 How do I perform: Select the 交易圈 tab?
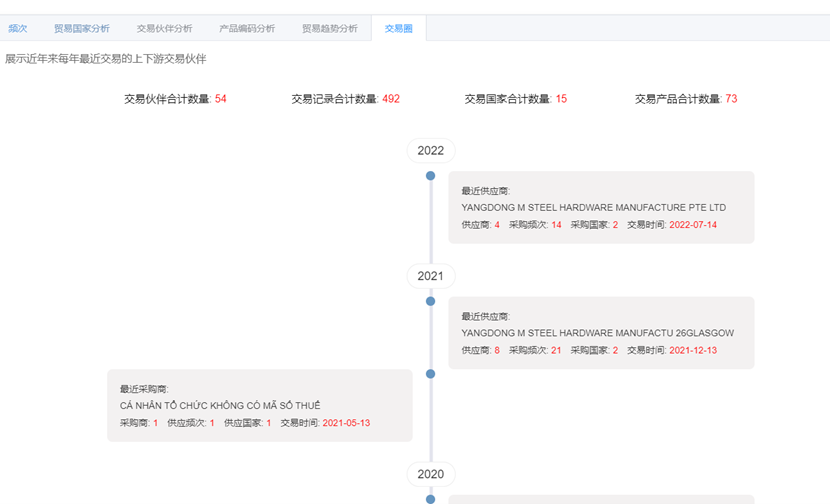tap(398, 29)
